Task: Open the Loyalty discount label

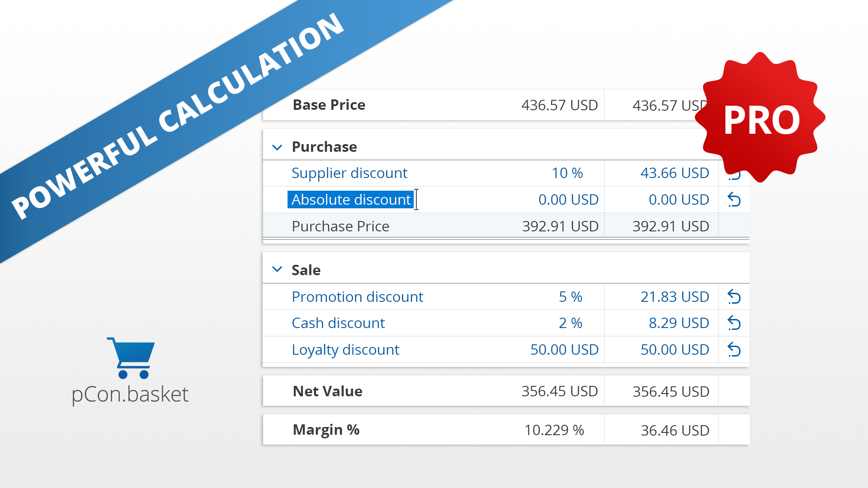Action: coord(345,350)
